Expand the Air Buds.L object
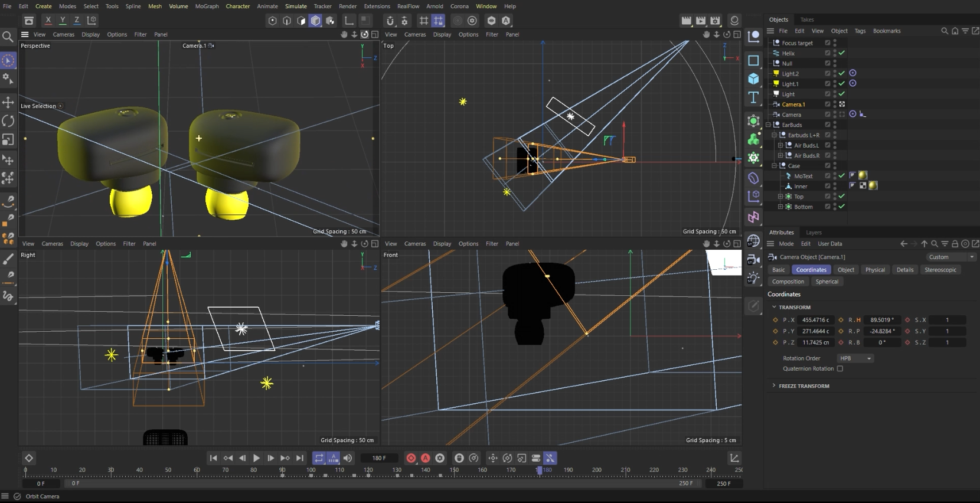 tap(780, 145)
